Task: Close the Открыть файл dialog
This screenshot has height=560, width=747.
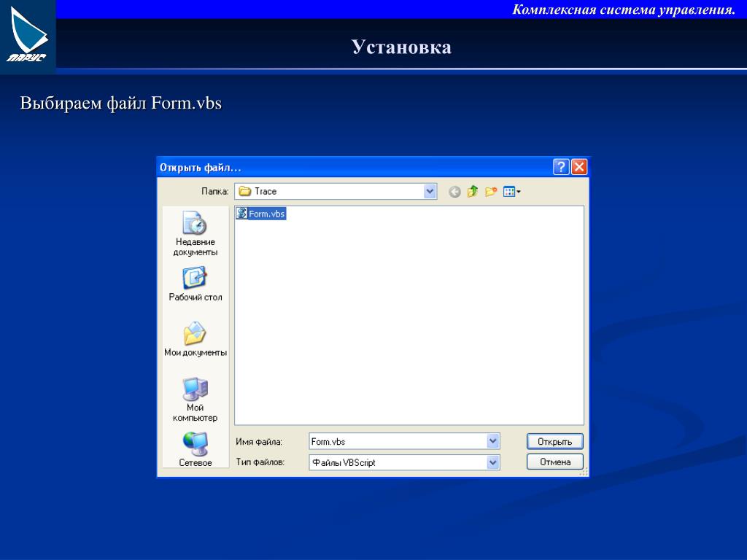Action: [579, 167]
